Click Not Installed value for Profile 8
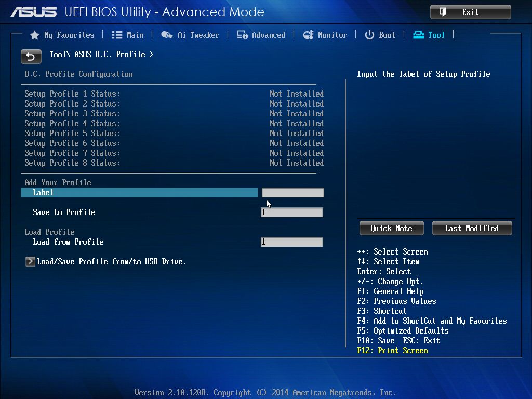 click(297, 163)
